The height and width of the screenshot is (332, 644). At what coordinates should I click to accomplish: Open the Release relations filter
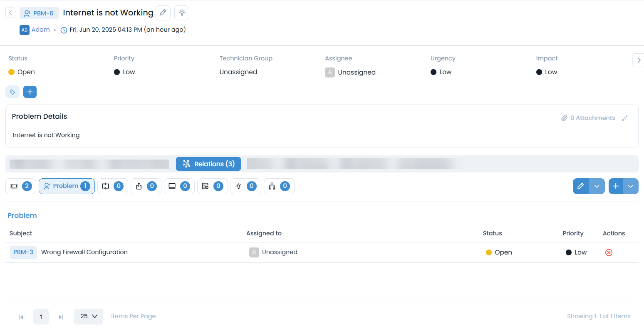tap(146, 186)
